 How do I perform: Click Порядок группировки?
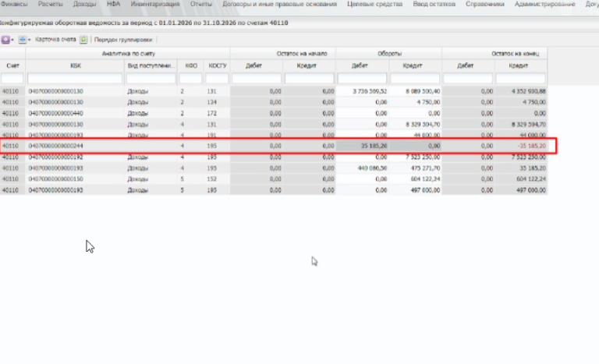tap(123, 40)
